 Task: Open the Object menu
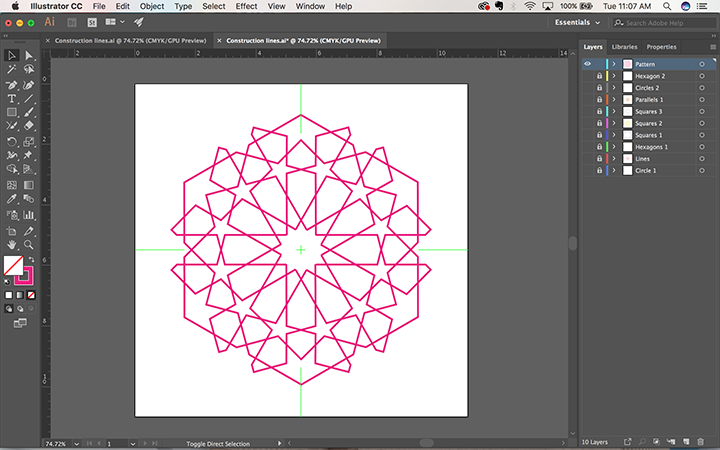152,6
